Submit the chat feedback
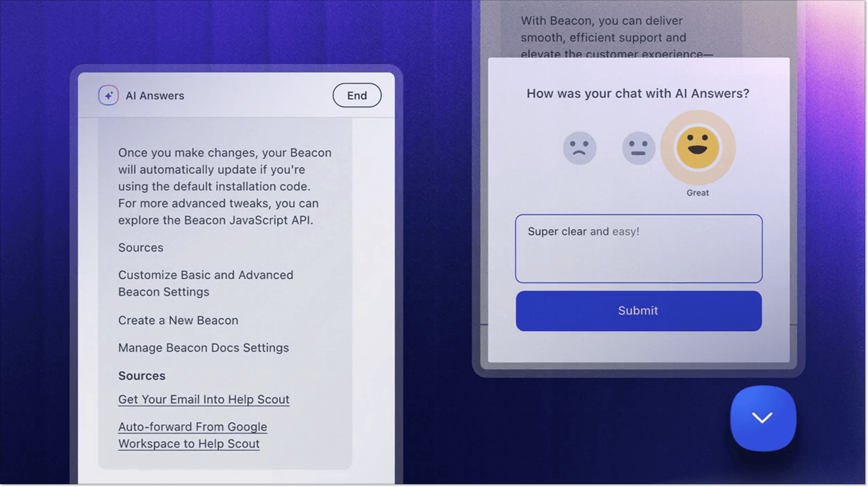Image resolution: width=868 pixels, height=487 pixels. 638,311
